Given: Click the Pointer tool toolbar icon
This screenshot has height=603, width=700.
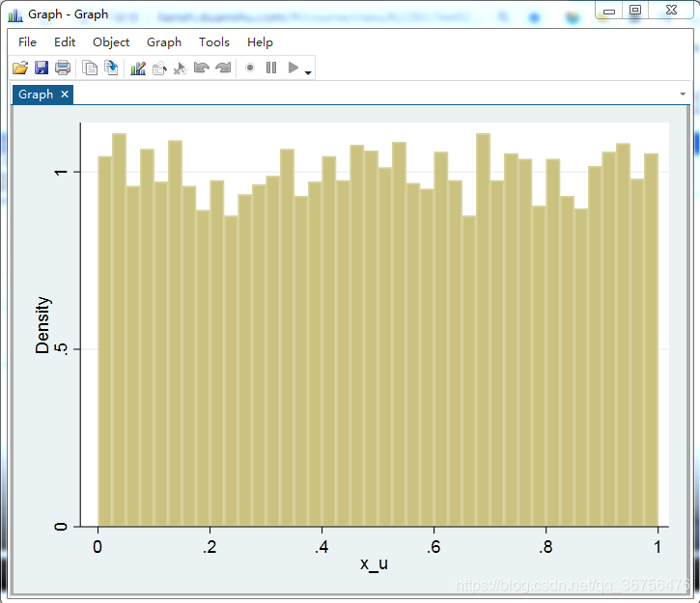Looking at the screenshot, I should (x=181, y=69).
